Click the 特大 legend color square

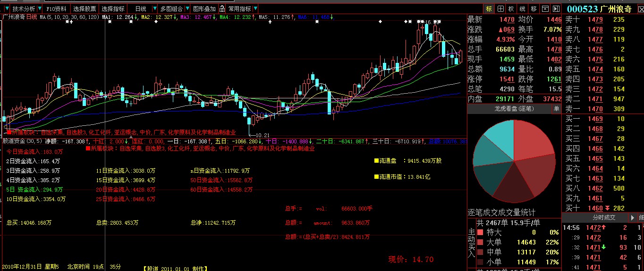(x=480, y=232)
